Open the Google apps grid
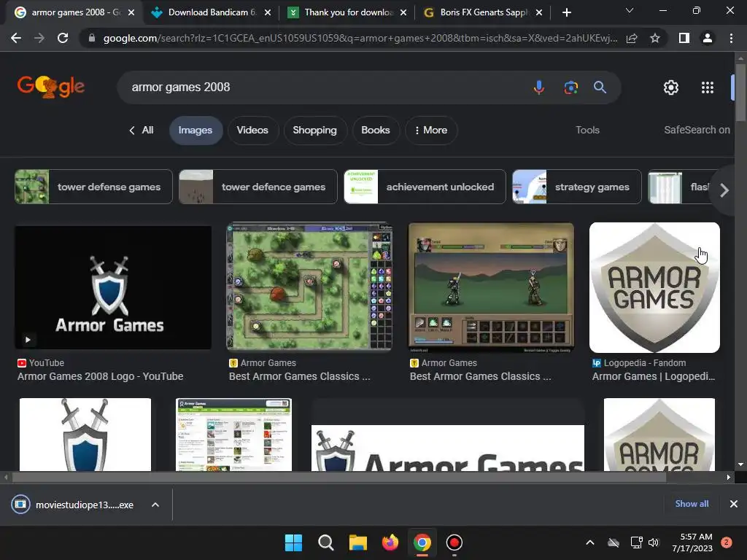 click(708, 87)
